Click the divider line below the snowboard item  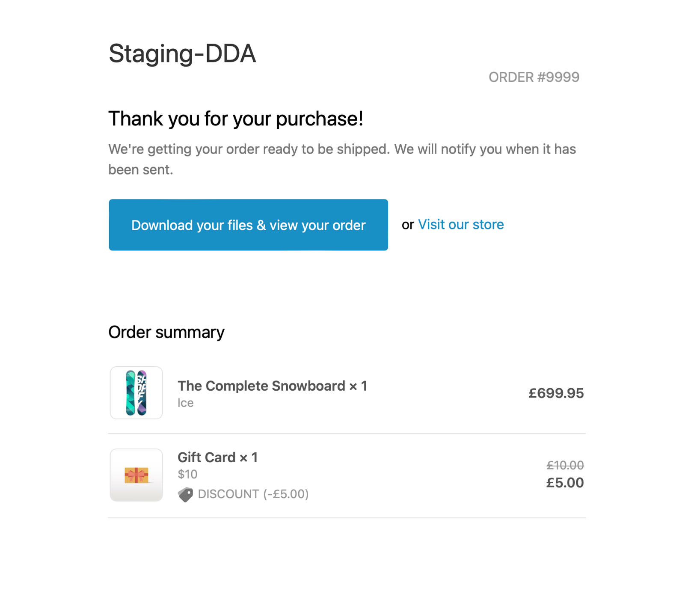pos(347,434)
